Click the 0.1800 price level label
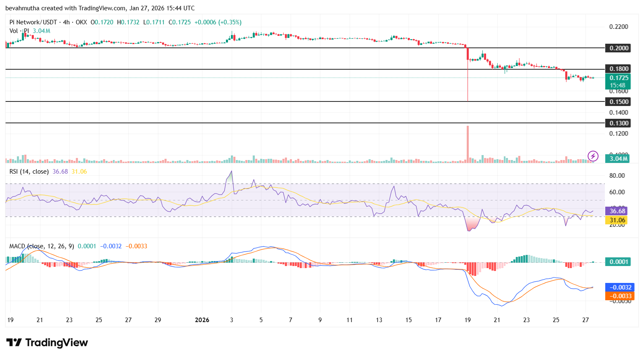 [x=618, y=68]
